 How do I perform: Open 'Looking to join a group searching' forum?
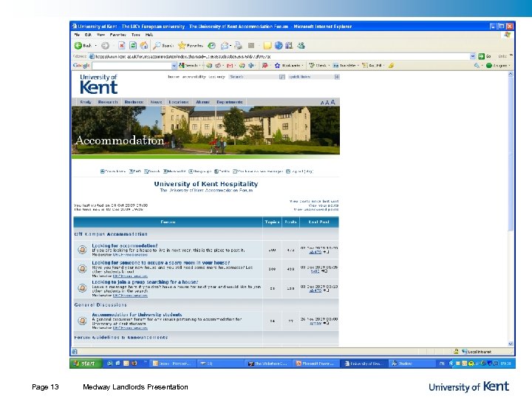[x=145, y=282]
